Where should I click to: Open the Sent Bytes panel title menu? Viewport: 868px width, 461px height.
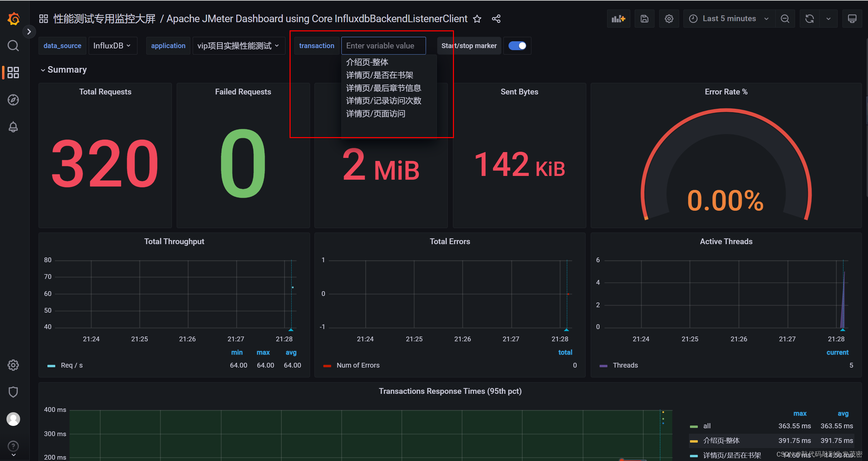(x=519, y=92)
